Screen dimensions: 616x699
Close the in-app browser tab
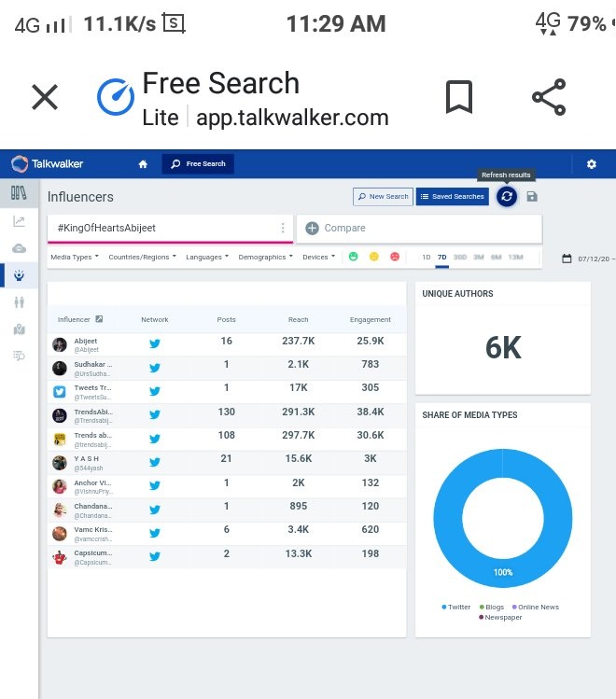[x=45, y=97]
